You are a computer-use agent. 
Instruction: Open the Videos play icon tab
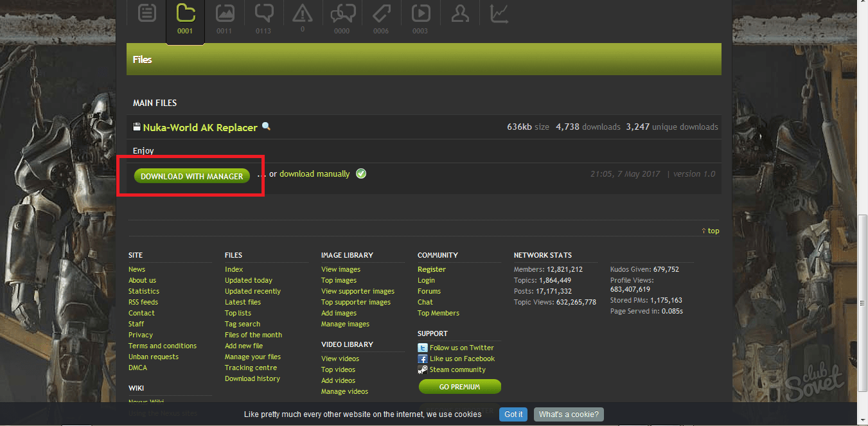(x=420, y=13)
